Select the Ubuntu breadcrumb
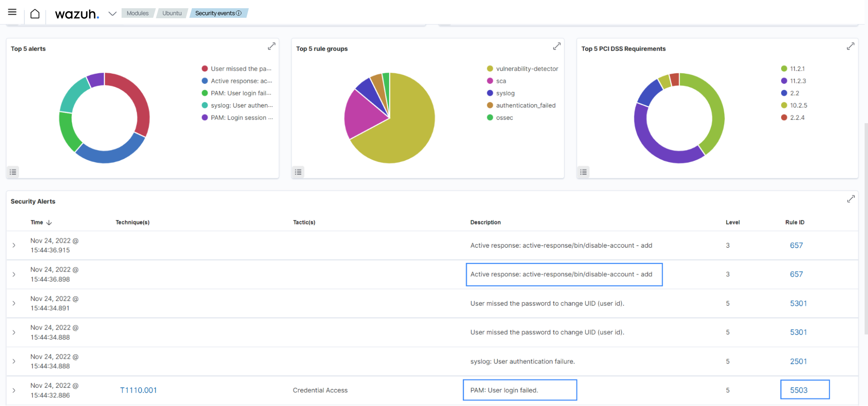The image size is (868, 406). click(172, 13)
